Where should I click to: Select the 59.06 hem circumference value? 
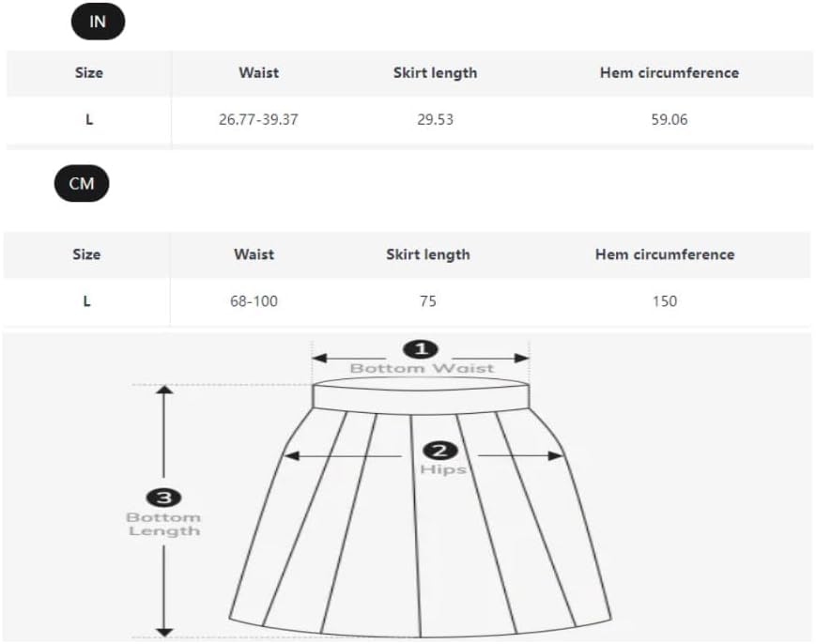click(x=669, y=119)
